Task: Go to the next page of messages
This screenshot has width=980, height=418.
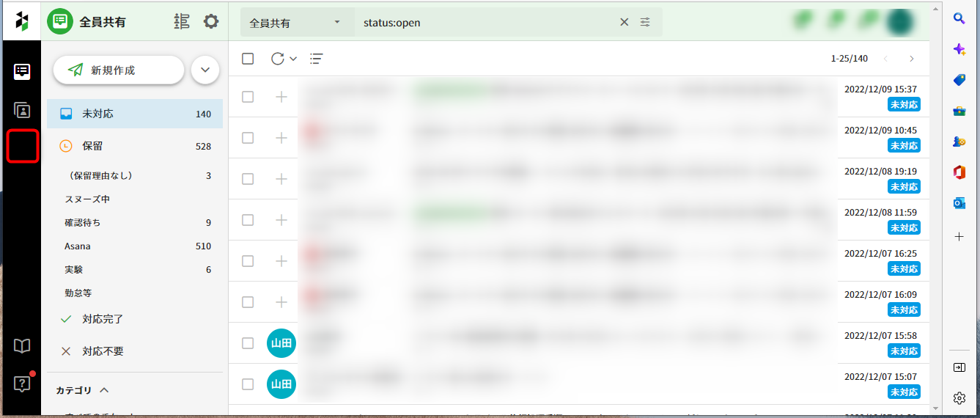Action: [911, 59]
